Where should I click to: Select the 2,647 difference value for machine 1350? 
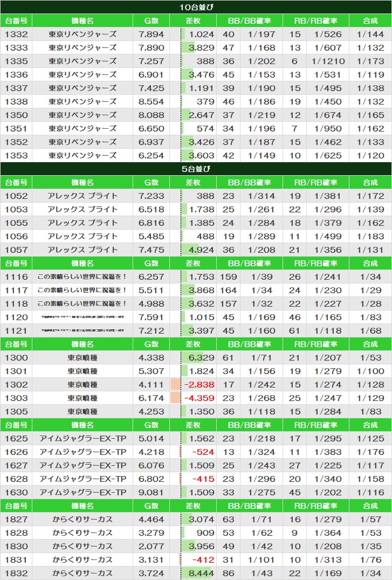click(x=202, y=115)
